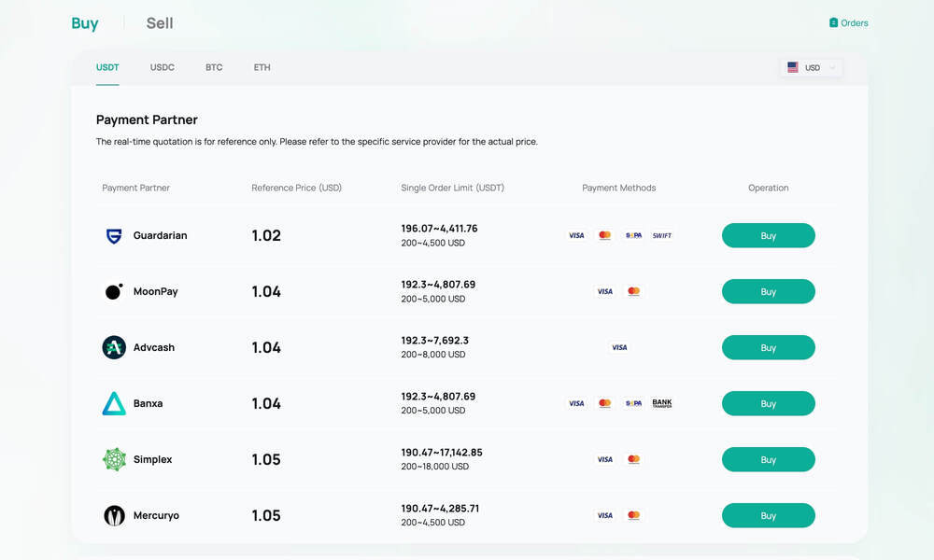Click the 192.3~7,692.3 order limit
The image size is (934, 560).
[435, 341]
